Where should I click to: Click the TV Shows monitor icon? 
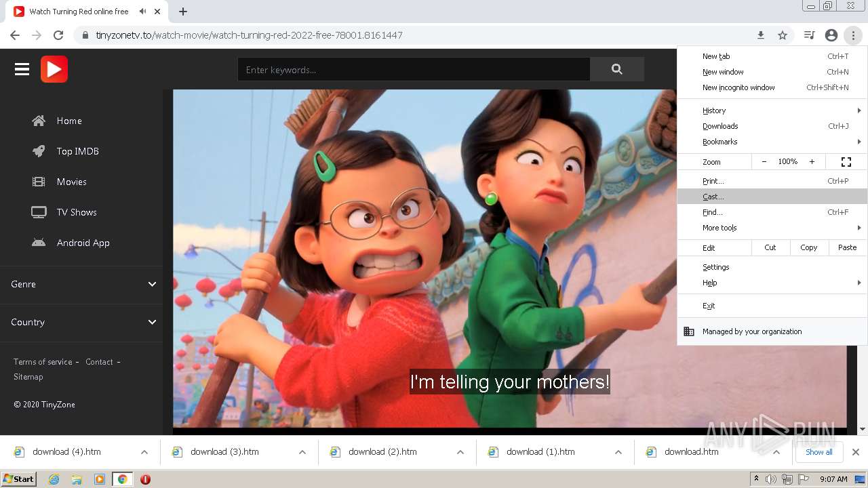(39, 212)
